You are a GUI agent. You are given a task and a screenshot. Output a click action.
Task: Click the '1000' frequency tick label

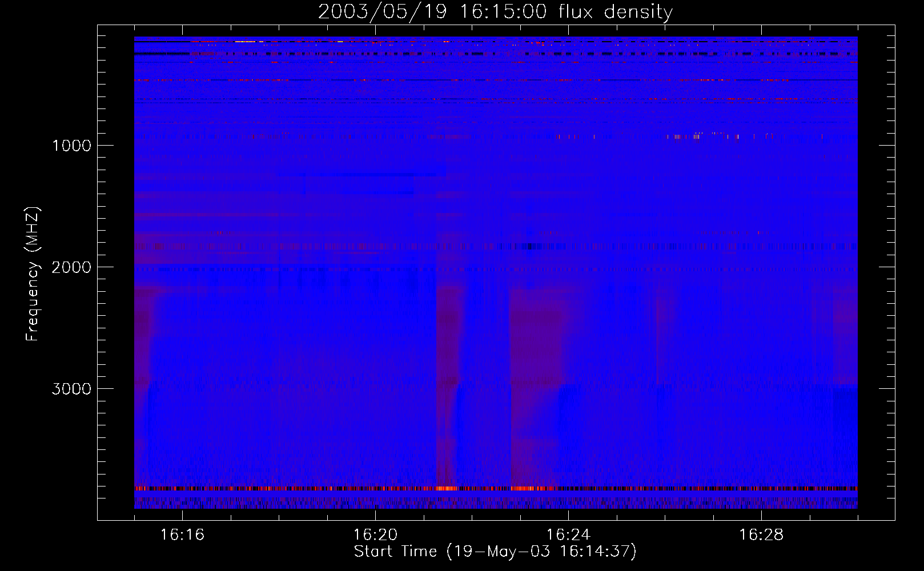71,146
